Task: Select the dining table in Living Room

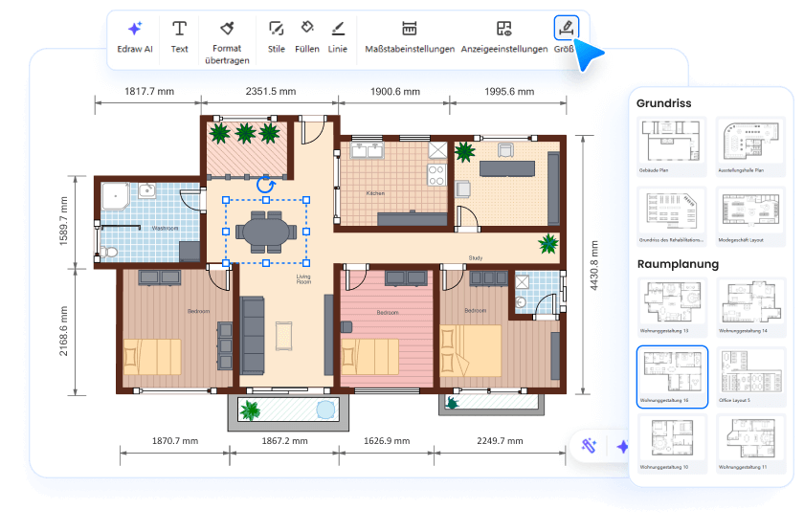Action: pos(266,231)
